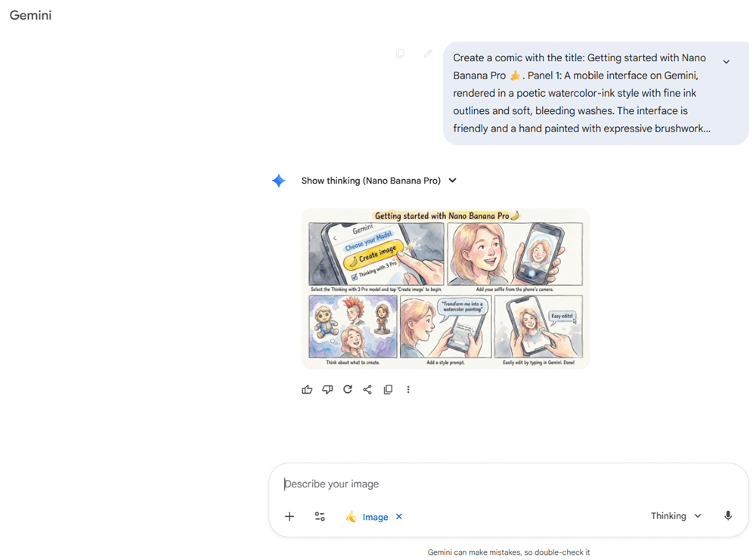Share the generated comic response
This screenshot has width=756, height=560.
tap(367, 390)
